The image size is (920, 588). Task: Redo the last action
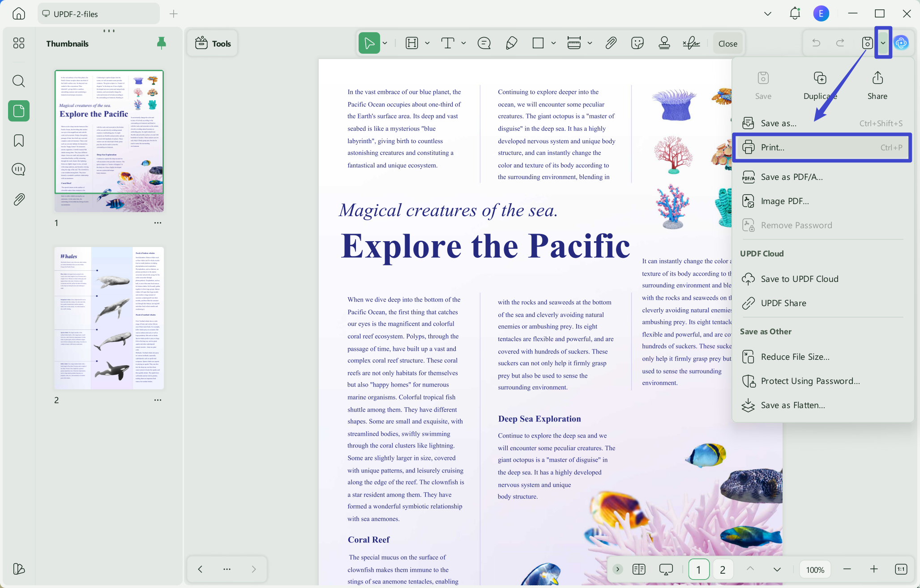click(840, 43)
